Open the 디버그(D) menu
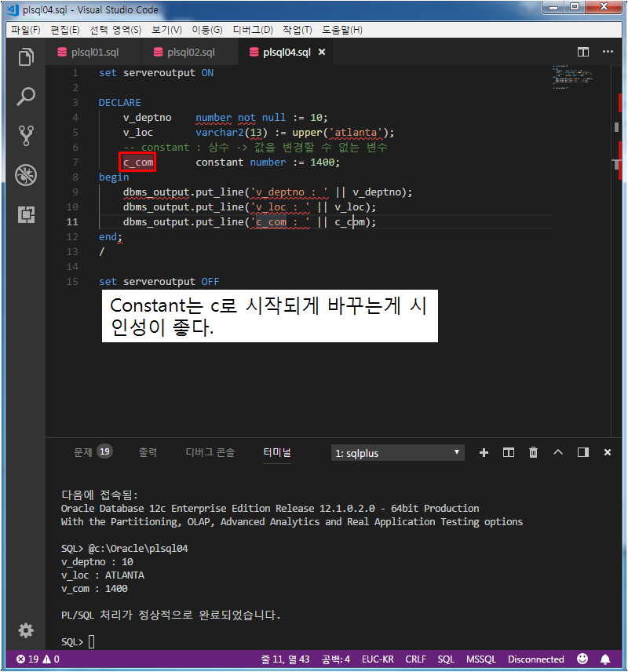This screenshot has width=628, height=672. point(253,30)
